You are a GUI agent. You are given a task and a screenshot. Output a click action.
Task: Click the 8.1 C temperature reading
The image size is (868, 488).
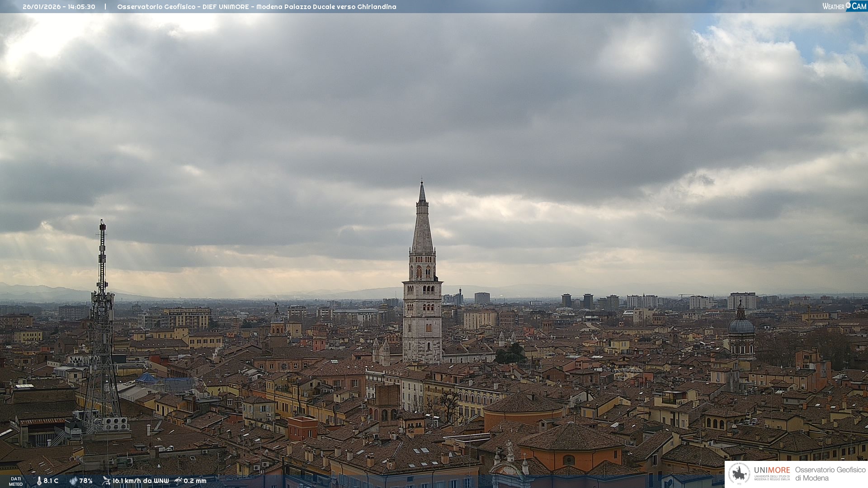pyautogui.click(x=51, y=481)
